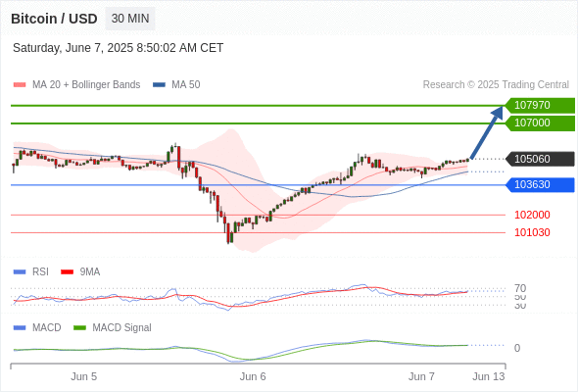The image size is (578, 392).
Task: Click the RSI 70 level marker
Action: coord(520,288)
